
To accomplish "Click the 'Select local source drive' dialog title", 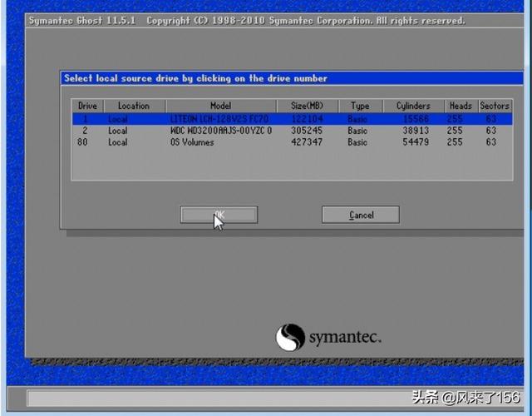I will pos(196,78).
